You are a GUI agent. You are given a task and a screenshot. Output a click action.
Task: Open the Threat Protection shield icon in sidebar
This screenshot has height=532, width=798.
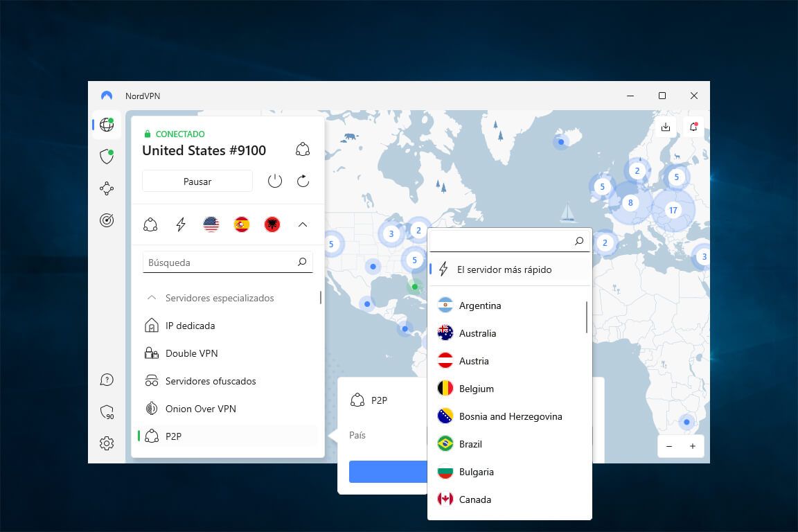click(107, 157)
